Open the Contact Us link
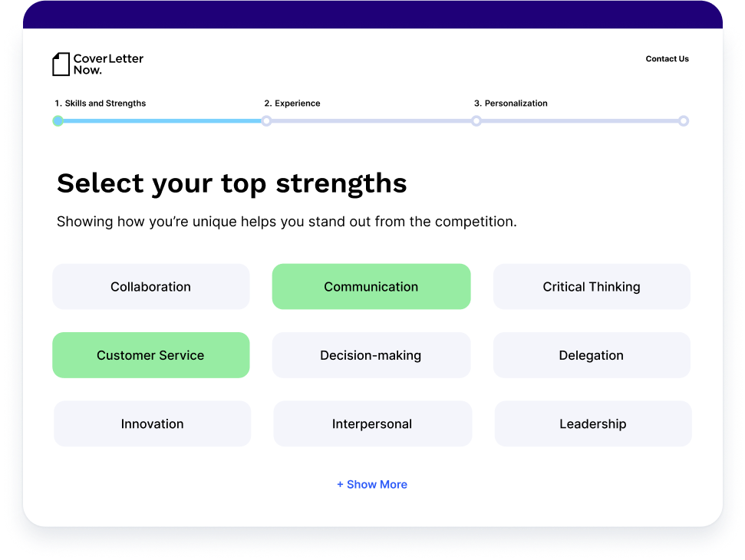This screenshot has height=560, width=745. (667, 59)
